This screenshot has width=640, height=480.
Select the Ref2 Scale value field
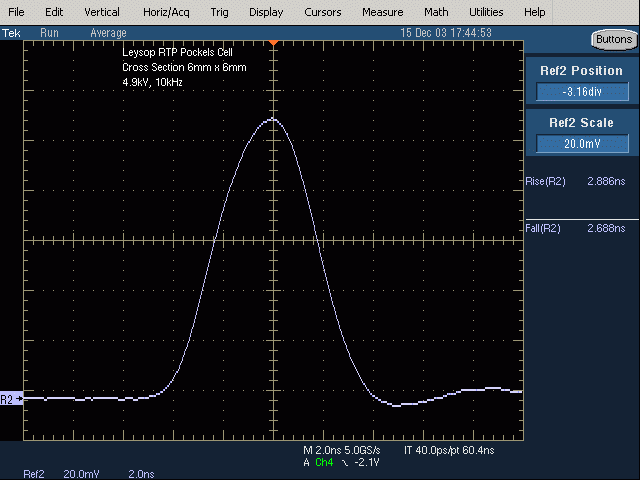(x=582, y=144)
